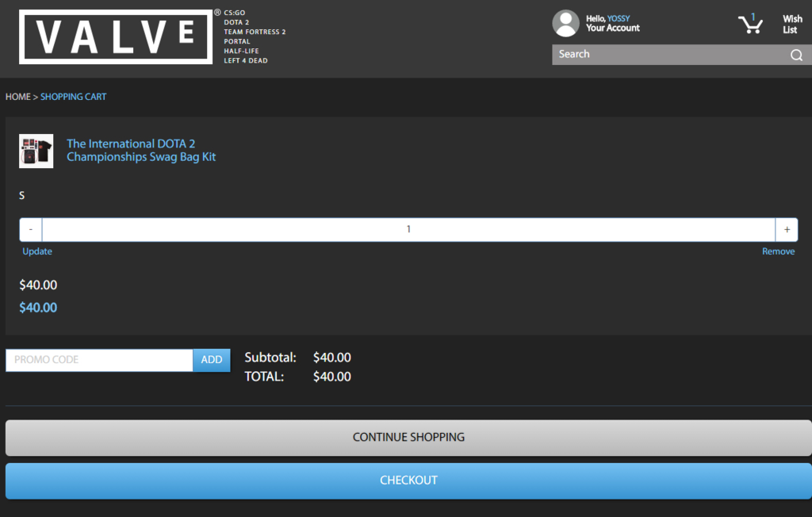Open the DOTA 2 category
812x517 pixels.
[x=236, y=22]
